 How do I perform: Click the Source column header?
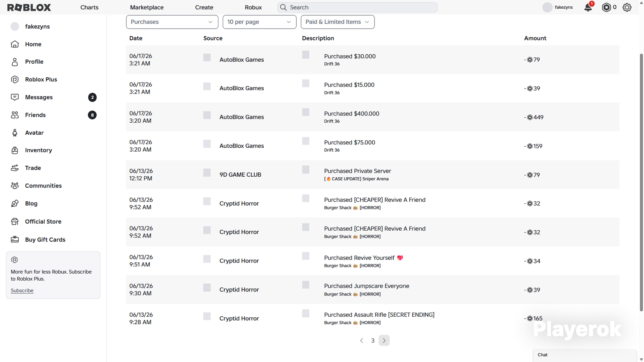tap(213, 38)
